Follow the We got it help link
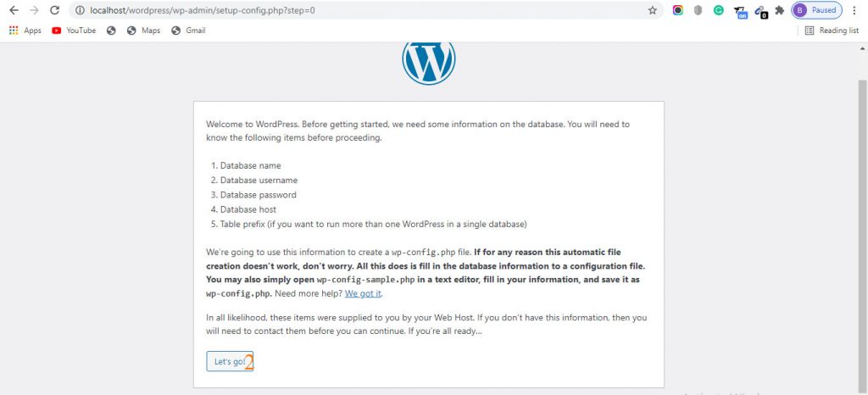 point(363,294)
